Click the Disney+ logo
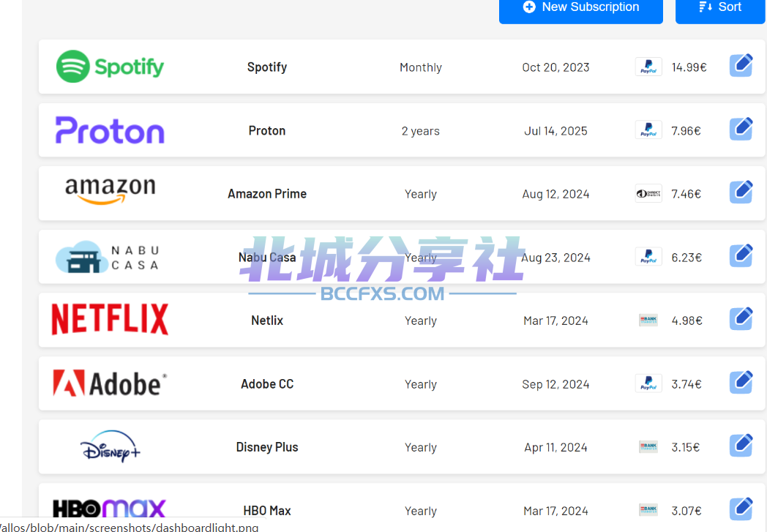Viewport: 767px width, 532px height. (110, 446)
